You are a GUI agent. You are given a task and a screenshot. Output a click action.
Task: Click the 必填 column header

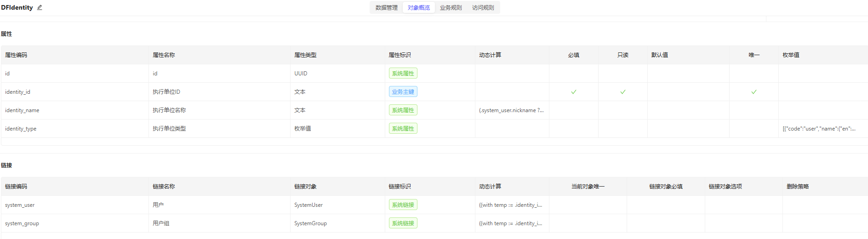pyautogui.click(x=573, y=55)
